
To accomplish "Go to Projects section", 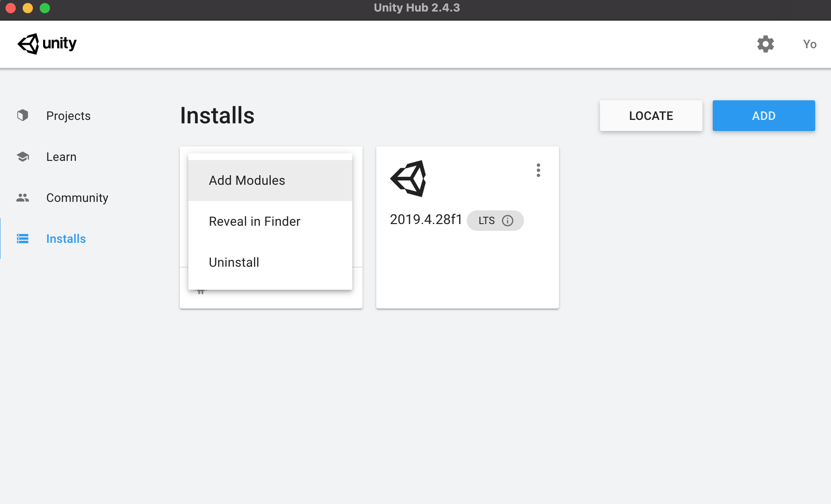I will point(68,116).
